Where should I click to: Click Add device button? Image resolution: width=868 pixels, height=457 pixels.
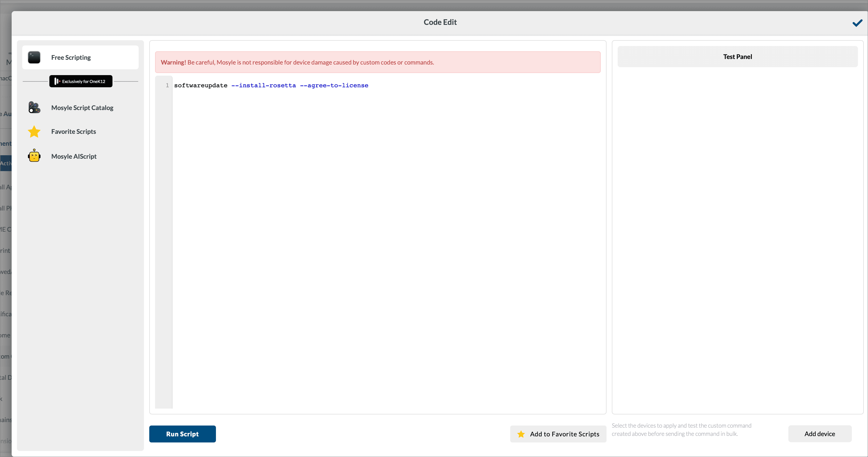(x=820, y=434)
